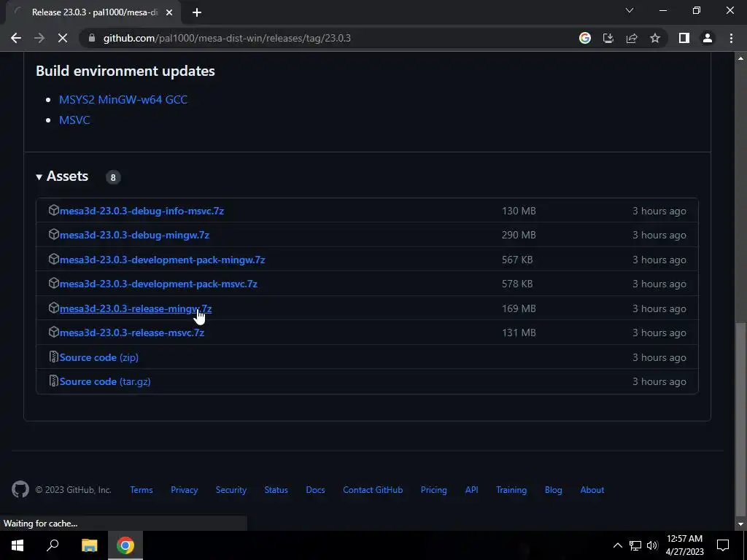Viewport: 747px width, 560px height.
Task: Open a new browser tab
Action: coord(197,13)
